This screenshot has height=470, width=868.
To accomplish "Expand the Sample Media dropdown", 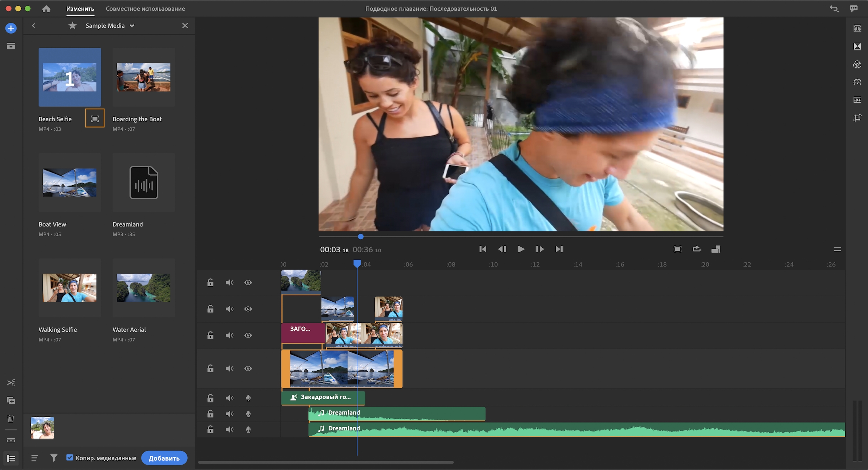I will click(x=132, y=25).
